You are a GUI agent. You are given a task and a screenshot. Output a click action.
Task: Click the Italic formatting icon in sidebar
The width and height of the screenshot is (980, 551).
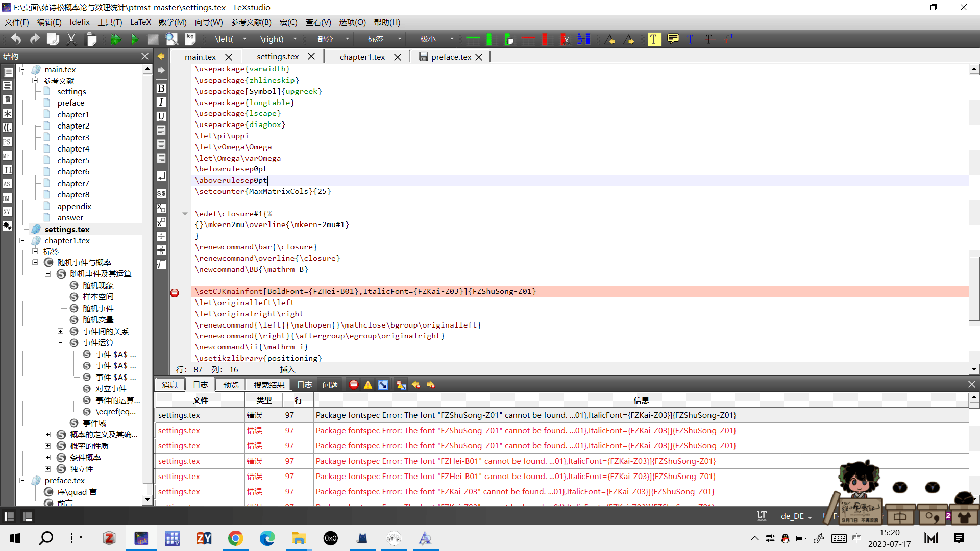161,102
